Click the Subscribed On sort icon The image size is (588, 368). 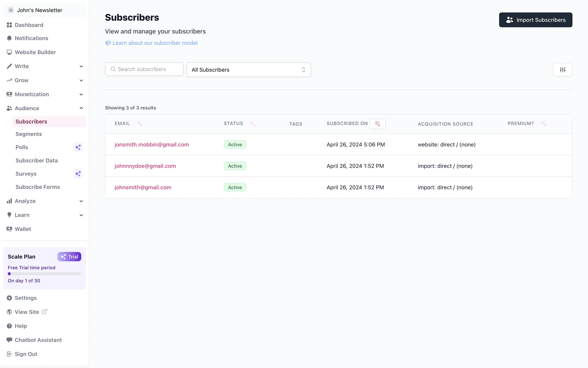pyautogui.click(x=377, y=124)
